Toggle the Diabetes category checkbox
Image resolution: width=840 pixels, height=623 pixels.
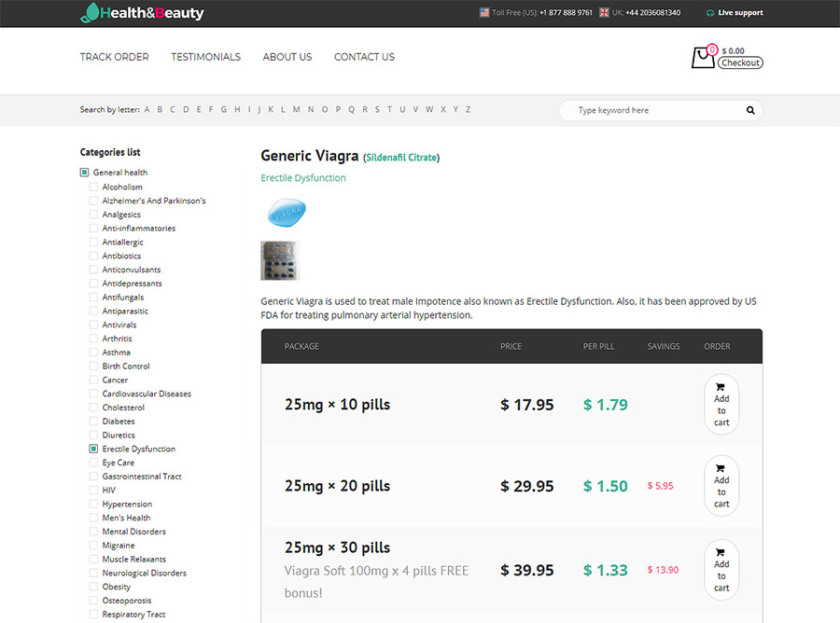point(93,422)
